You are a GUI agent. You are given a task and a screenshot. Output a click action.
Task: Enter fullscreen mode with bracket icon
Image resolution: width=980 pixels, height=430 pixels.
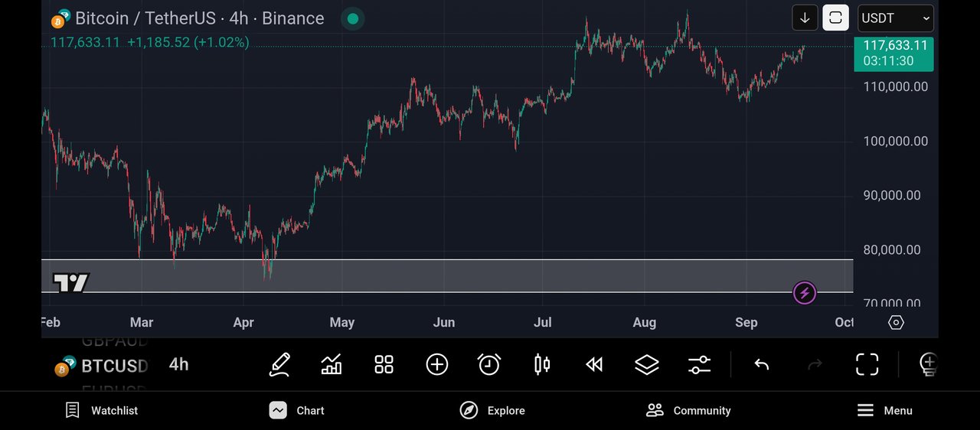tap(867, 364)
